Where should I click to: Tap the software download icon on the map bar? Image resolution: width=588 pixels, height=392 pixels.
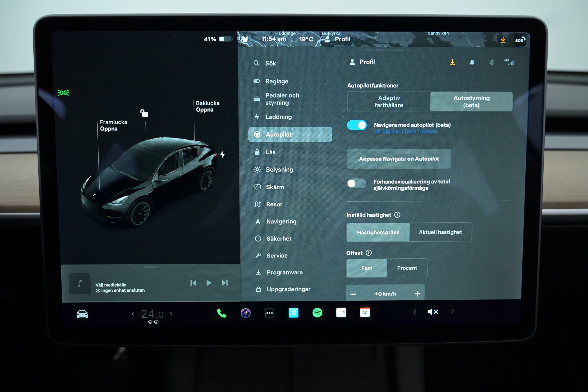tap(503, 40)
